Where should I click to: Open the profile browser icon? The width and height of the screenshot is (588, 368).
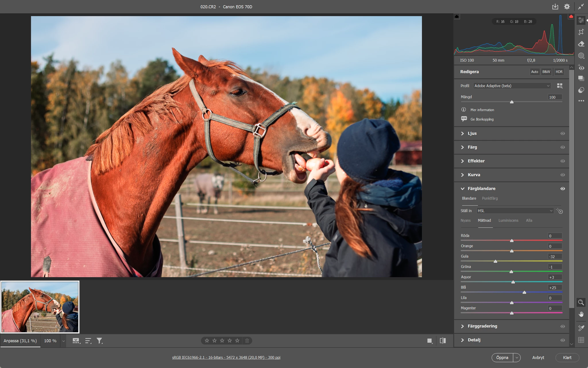560,86
